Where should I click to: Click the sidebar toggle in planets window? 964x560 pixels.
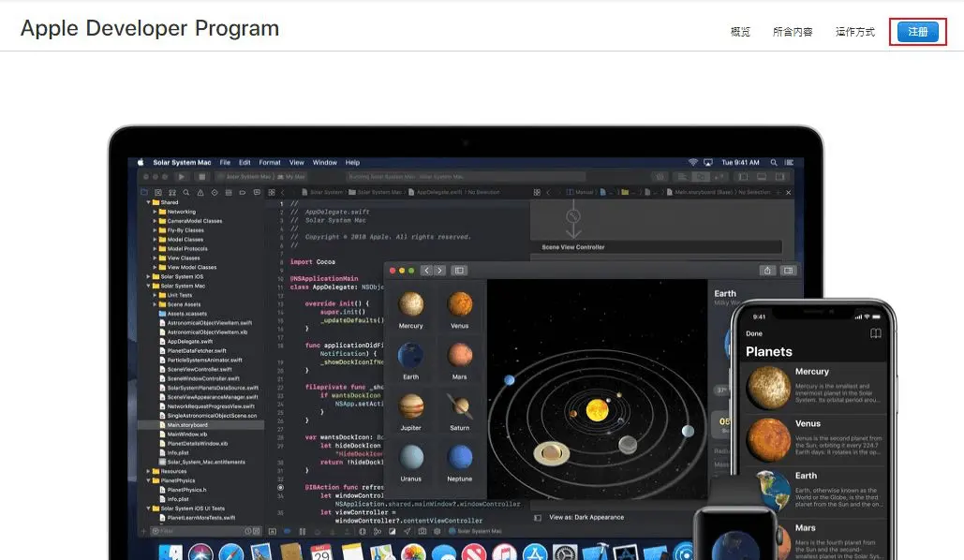tap(459, 271)
